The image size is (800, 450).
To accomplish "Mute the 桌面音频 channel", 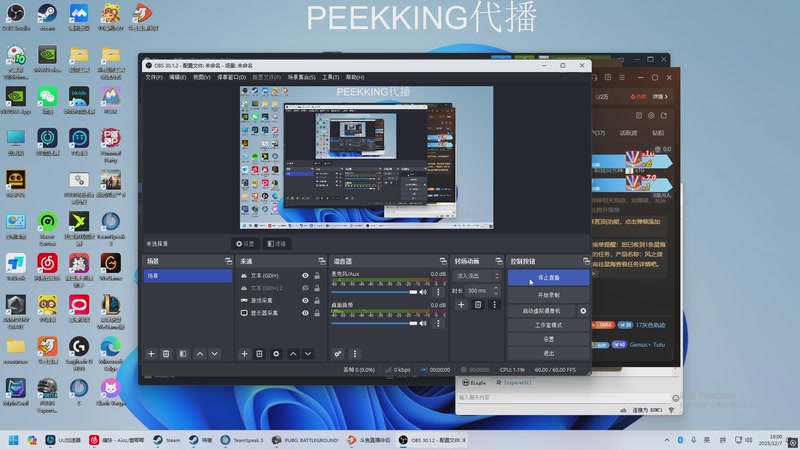I will [x=423, y=323].
